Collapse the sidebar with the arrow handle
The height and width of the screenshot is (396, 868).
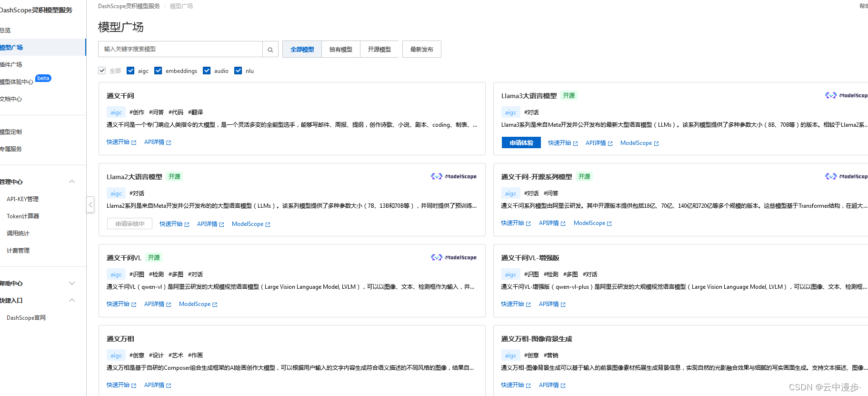(x=90, y=204)
